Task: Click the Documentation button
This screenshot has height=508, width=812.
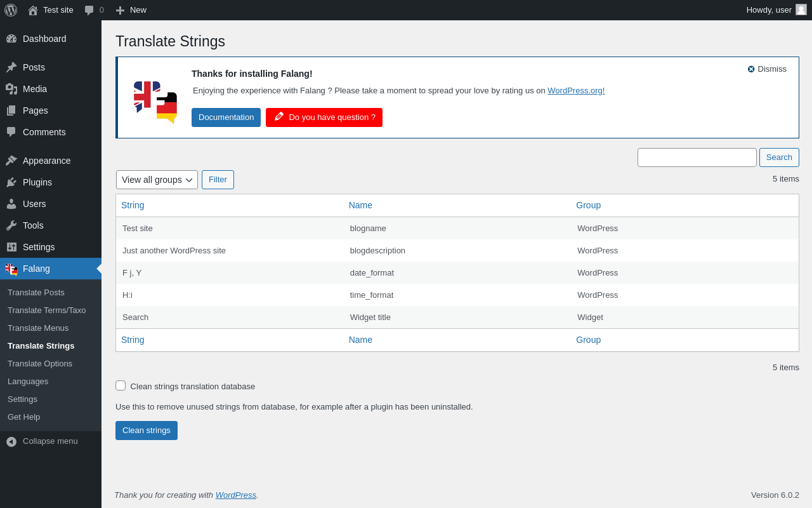Action: (226, 117)
